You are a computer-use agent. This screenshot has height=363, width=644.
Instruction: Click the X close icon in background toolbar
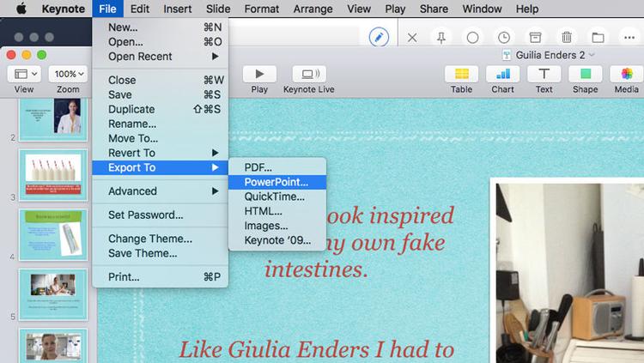tap(412, 38)
